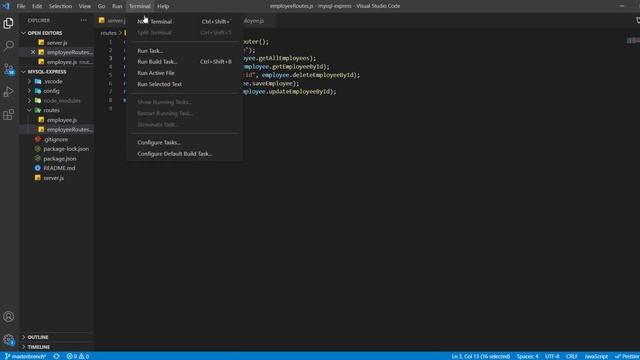The width and height of the screenshot is (640, 360).
Task: Open package-lock.json file
Action: pos(66,149)
